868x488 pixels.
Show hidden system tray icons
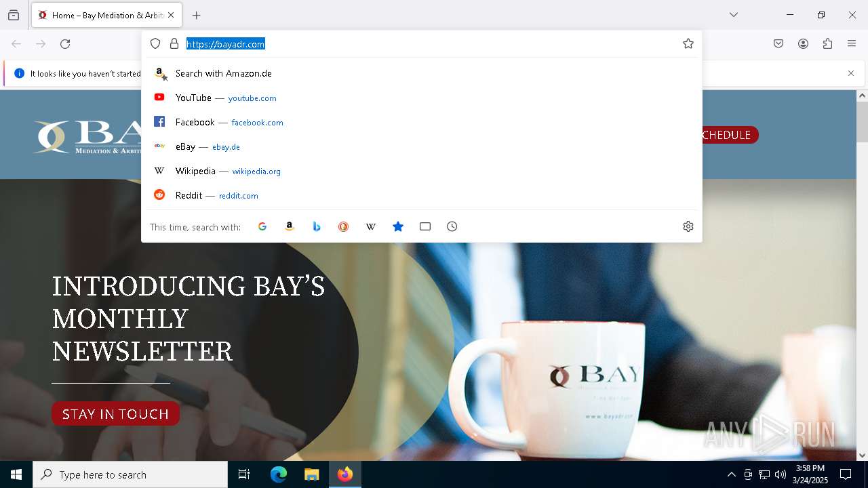pos(731,474)
